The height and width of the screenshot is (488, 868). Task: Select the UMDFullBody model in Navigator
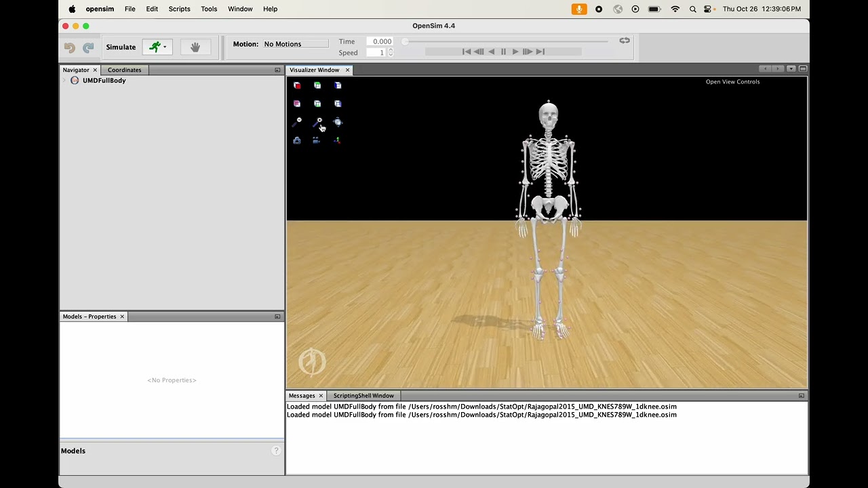point(104,81)
